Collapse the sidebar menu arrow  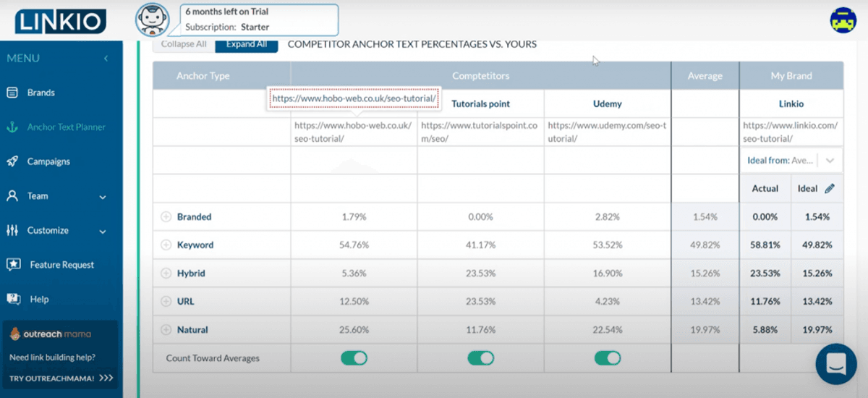(106, 59)
